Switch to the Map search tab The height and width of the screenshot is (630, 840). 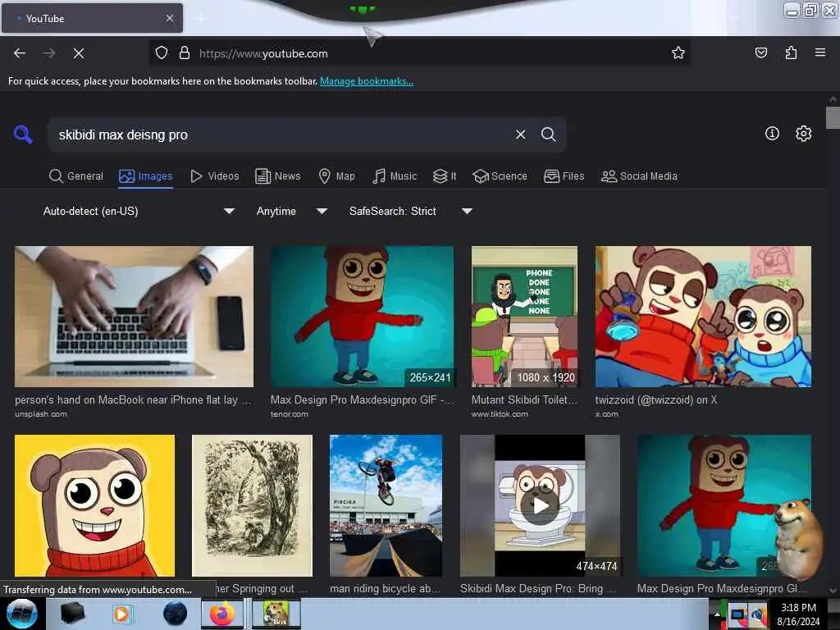pyautogui.click(x=336, y=176)
